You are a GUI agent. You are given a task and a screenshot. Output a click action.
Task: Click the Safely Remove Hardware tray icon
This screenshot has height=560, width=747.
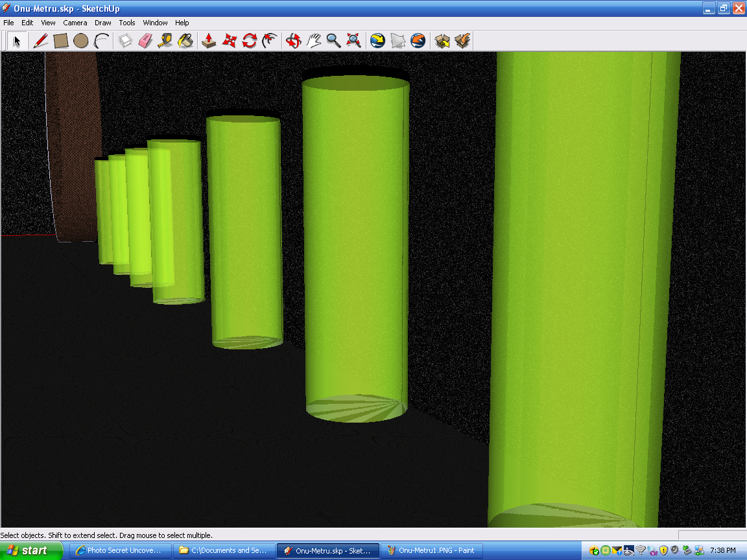tap(687, 550)
